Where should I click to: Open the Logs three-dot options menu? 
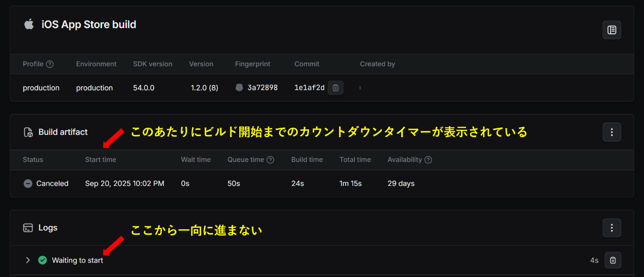[x=612, y=228]
